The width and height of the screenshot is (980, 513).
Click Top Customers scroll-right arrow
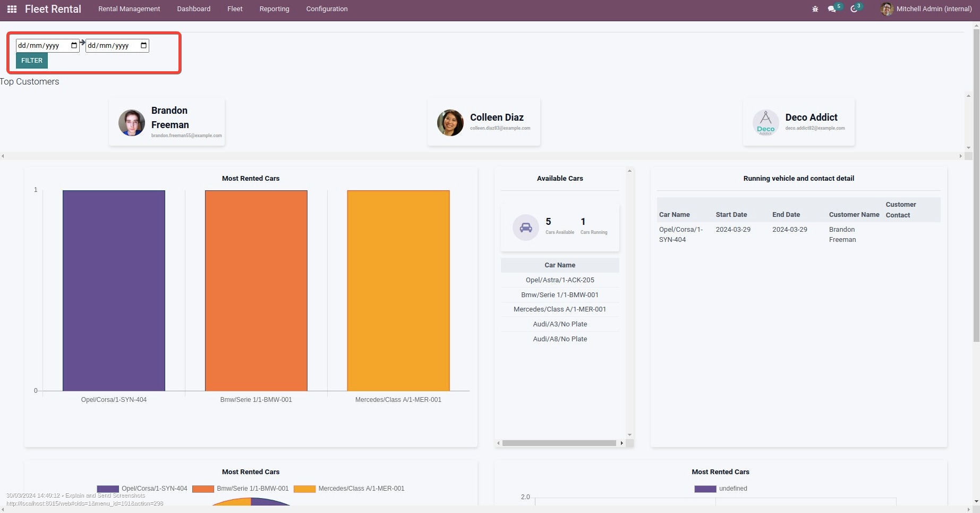click(x=960, y=156)
